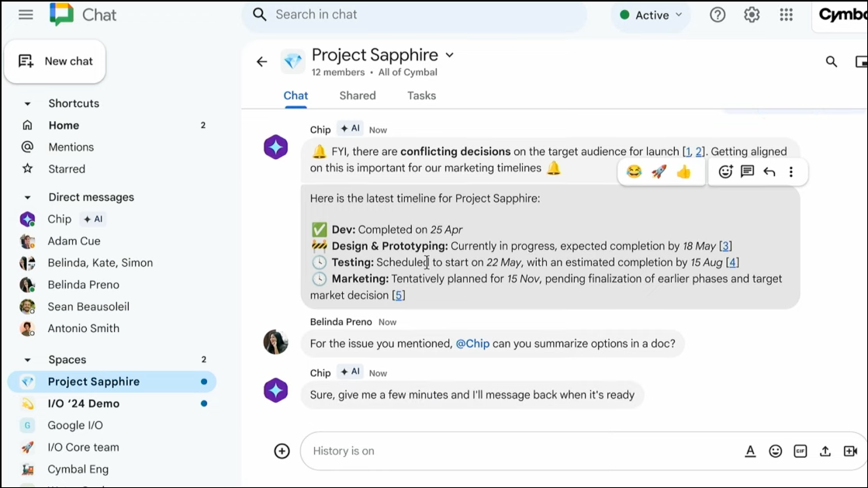Open the Settings gear icon
Viewport: 868px width, 488px height.
(752, 15)
